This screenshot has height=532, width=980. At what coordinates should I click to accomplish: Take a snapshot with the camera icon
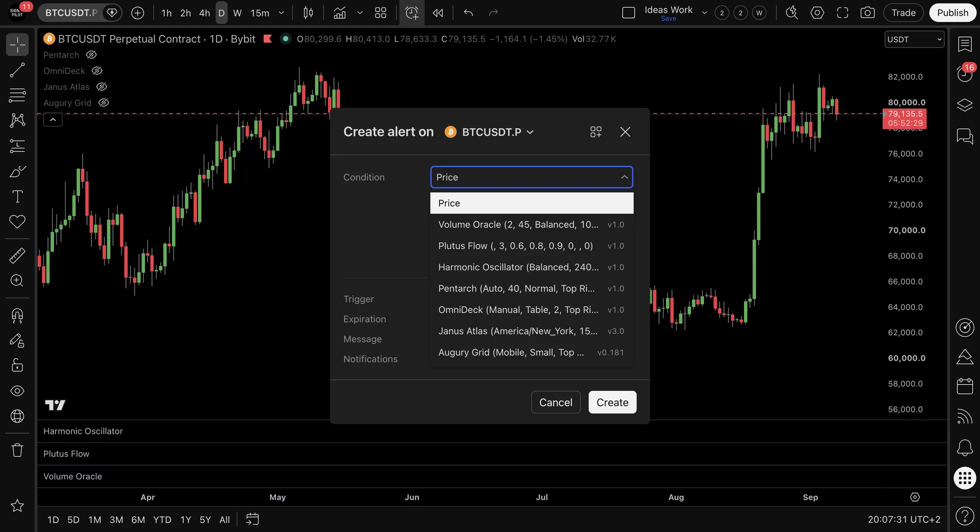[x=867, y=13]
